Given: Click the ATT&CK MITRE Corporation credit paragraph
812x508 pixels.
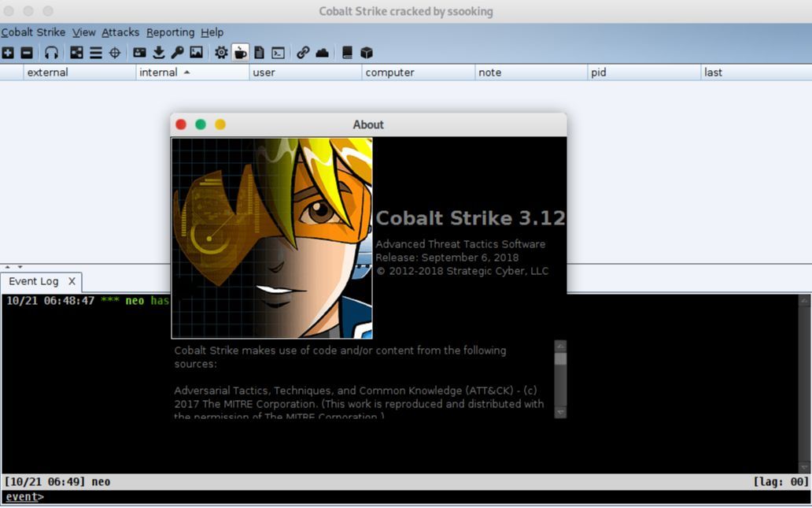Looking at the screenshot, I should pos(359,403).
